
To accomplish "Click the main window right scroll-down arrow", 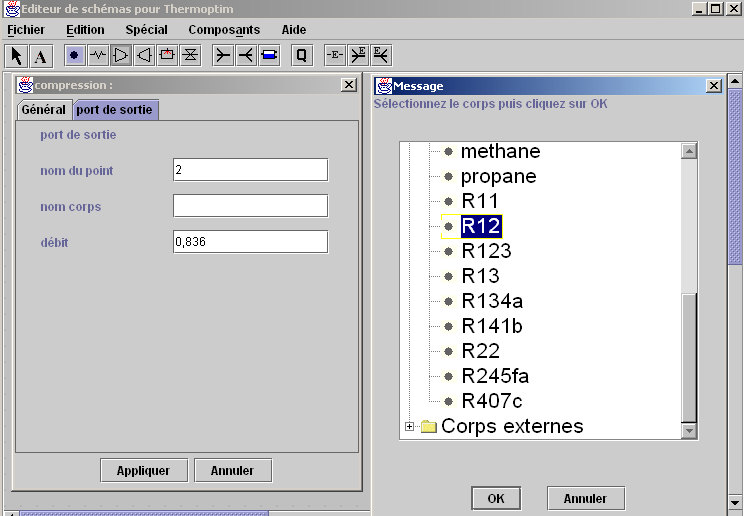I will click(x=735, y=502).
